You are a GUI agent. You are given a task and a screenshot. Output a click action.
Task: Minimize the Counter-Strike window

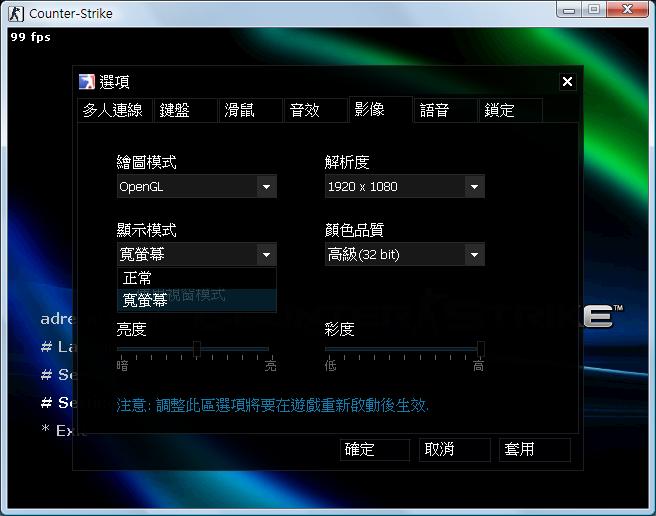point(569,10)
